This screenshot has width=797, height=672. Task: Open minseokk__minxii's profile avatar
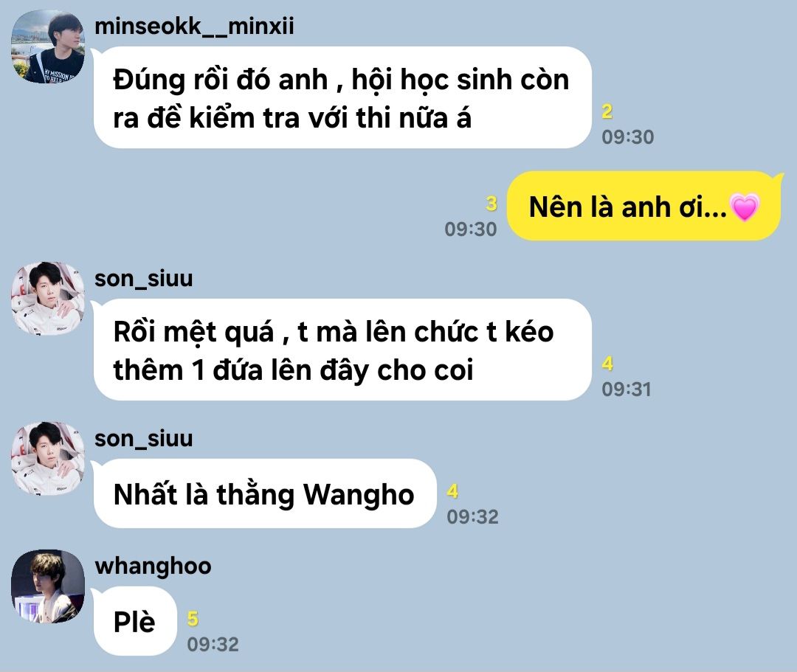(48, 46)
